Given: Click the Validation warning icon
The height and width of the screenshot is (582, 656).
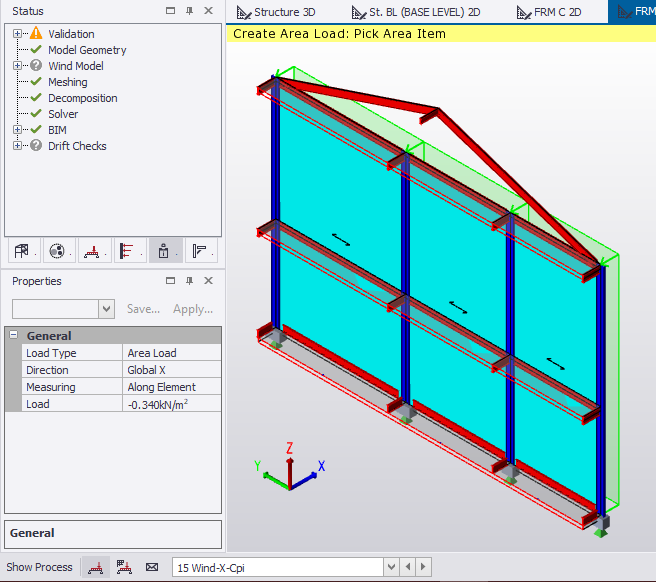Looking at the screenshot, I should (36, 33).
